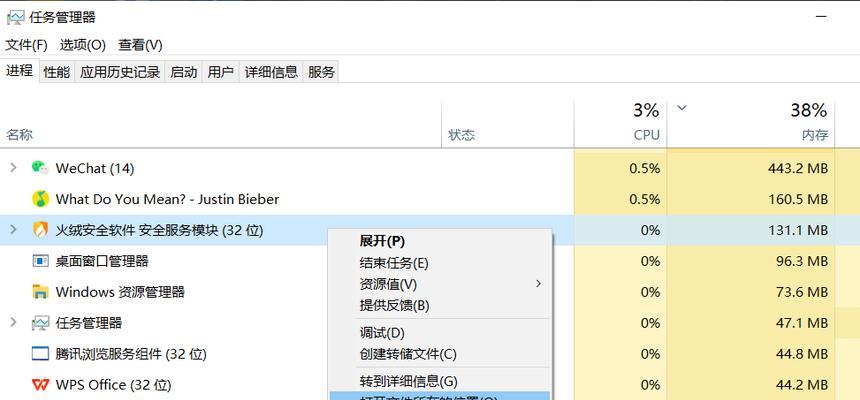The width and height of the screenshot is (860, 400).
Task: Open the 选项(O) menu
Action: pyautogui.click(x=83, y=45)
